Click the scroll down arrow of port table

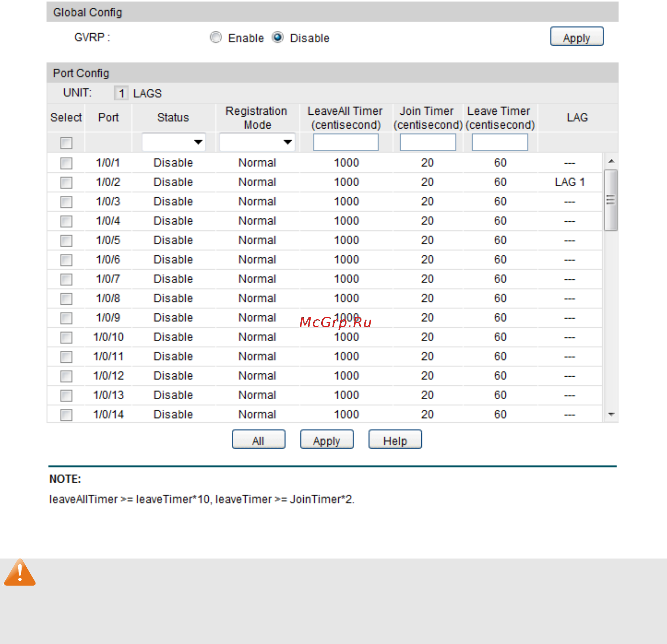(611, 414)
